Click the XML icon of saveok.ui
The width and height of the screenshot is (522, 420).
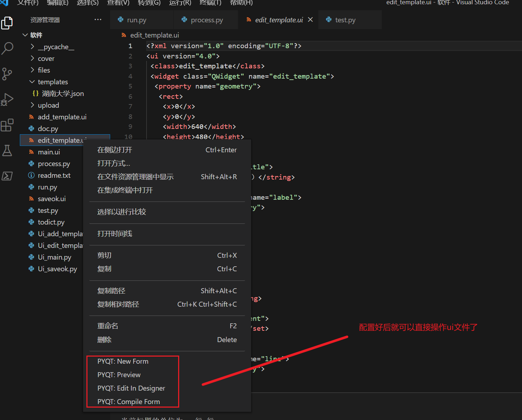pos(32,199)
